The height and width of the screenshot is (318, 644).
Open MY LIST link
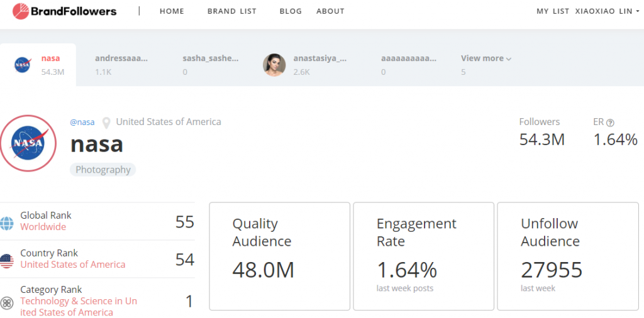click(553, 11)
